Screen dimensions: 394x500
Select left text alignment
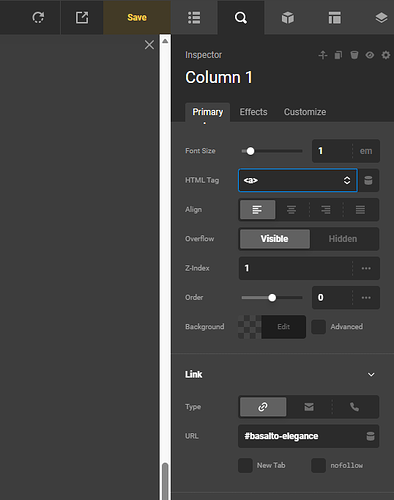pos(257,210)
